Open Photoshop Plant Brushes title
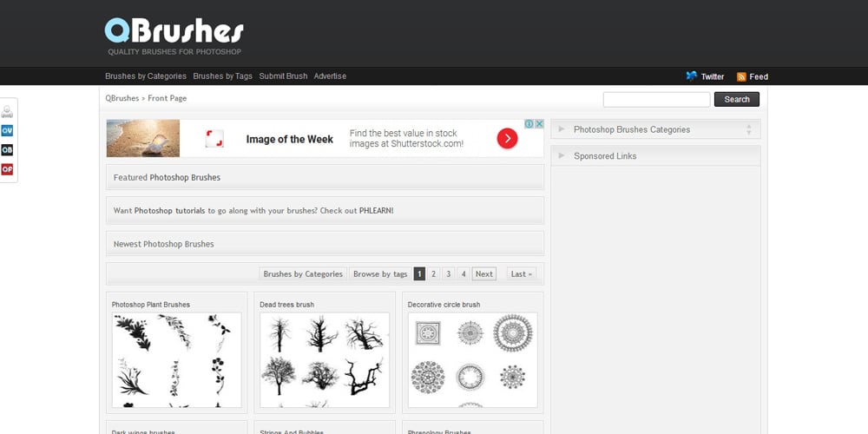868x434 pixels. coord(150,305)
